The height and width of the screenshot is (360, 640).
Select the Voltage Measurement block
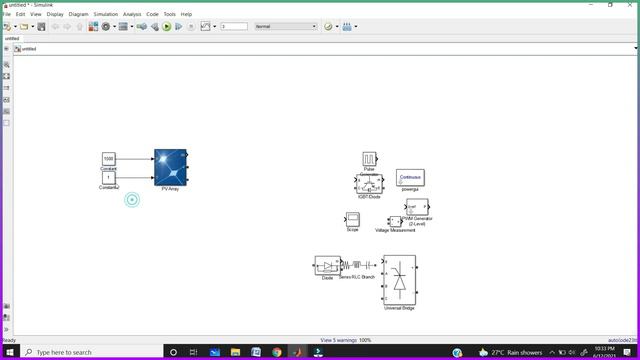395,222
